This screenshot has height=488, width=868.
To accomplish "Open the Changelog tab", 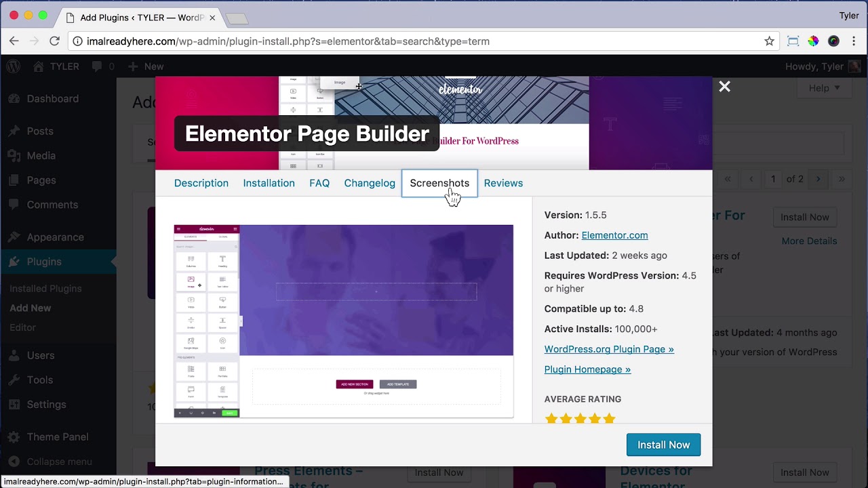I will click(370, 183).
